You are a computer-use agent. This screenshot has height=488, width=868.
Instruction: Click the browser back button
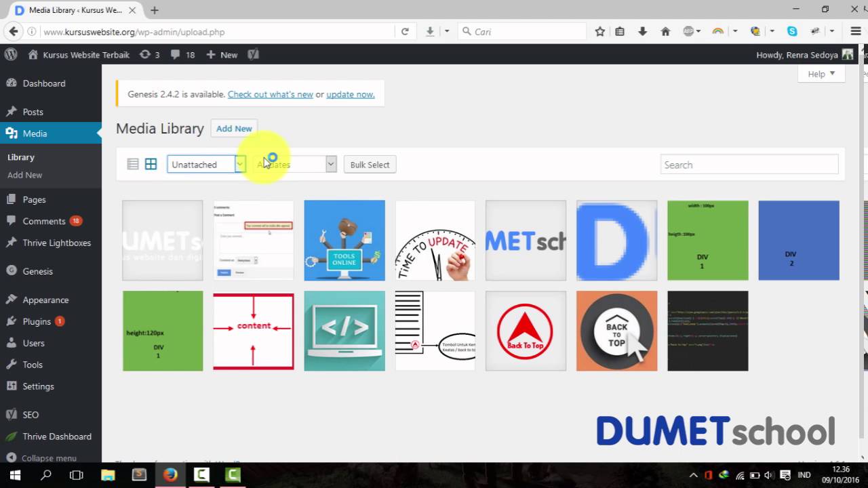click(12, 31)
